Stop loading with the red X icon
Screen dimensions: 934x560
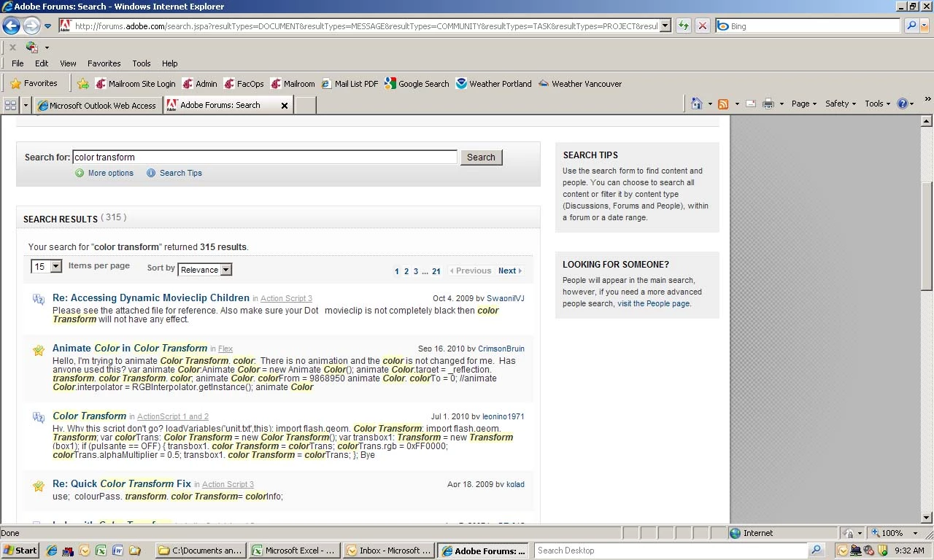click(703, 26)
